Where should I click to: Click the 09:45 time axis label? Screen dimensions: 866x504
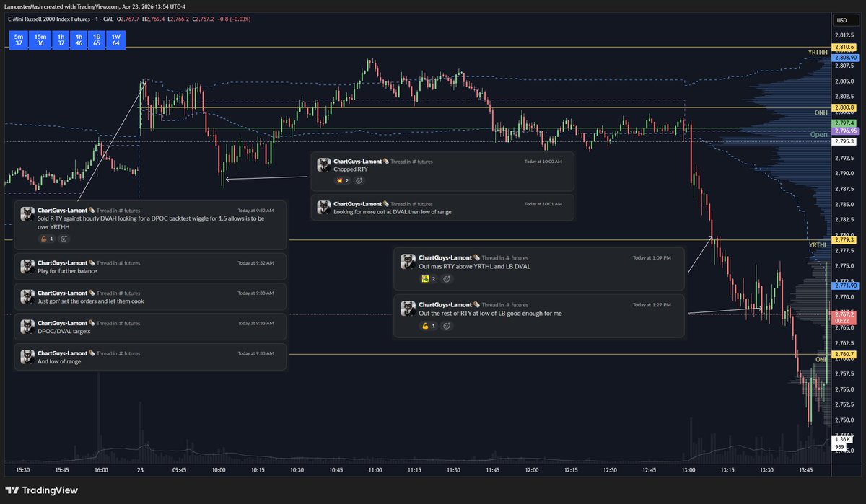[180, 469]
